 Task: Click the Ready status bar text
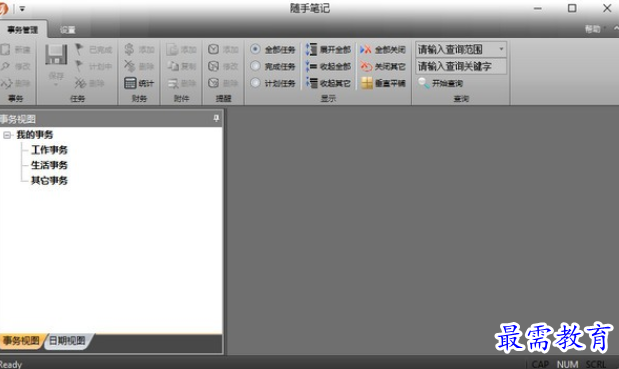point(11,364)
